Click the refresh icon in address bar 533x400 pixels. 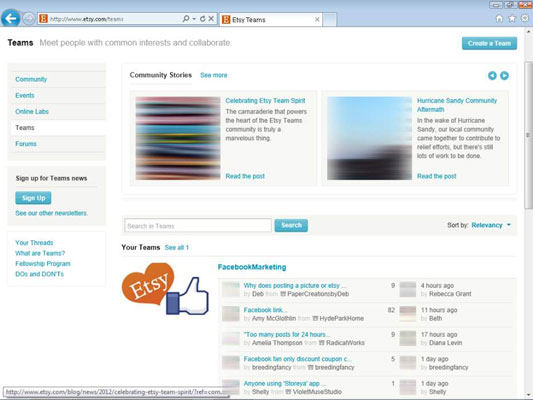pos(203,19)
